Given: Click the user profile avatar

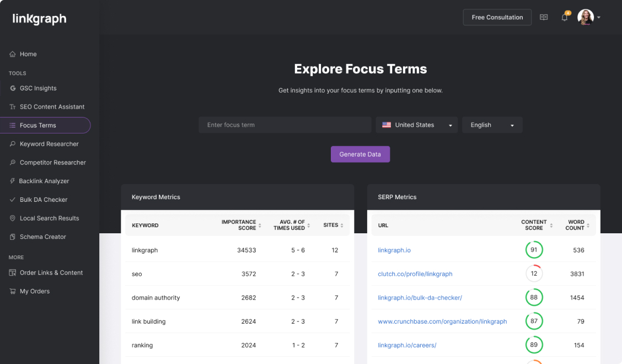Looking at the screenshot, I should (586, 17).
